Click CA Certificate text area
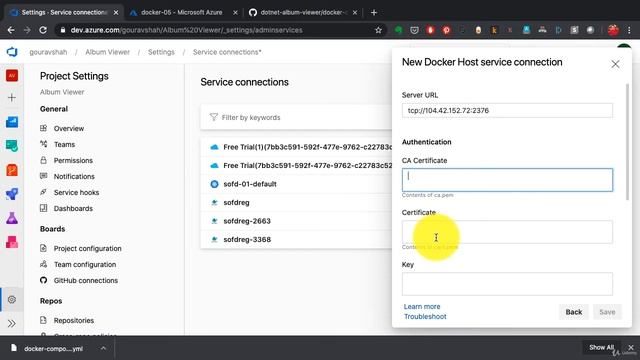640x360 pixels. pos(507,180)
